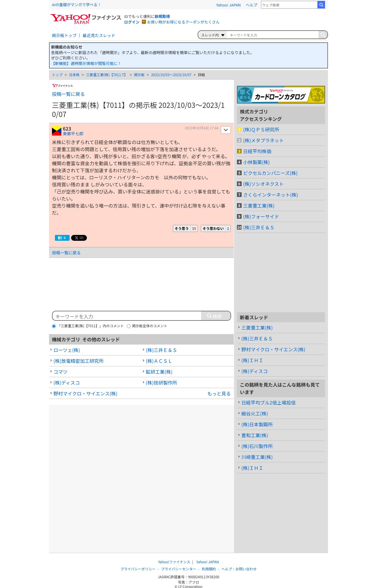Image resolution: width=377 pixels, height=588 pixels.
Task: Open (株)ACSL thread link
Action: (159, 361)
